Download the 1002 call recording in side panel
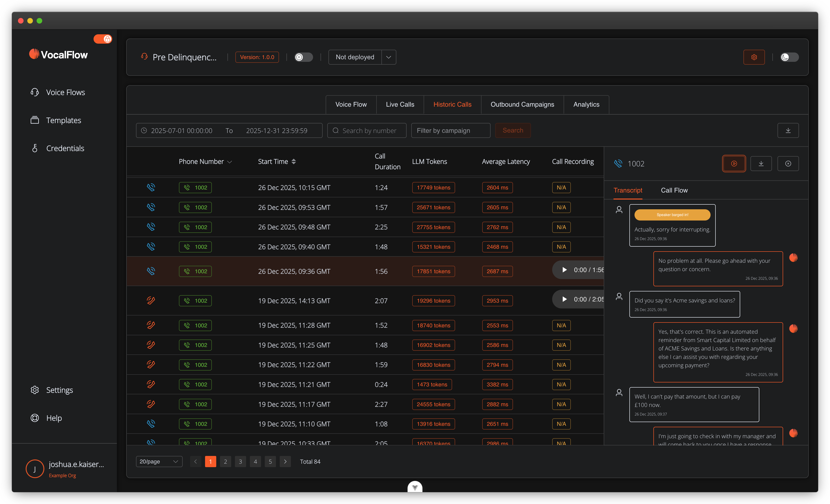This screenshot has height=504, width=830. tap(761, 164)
